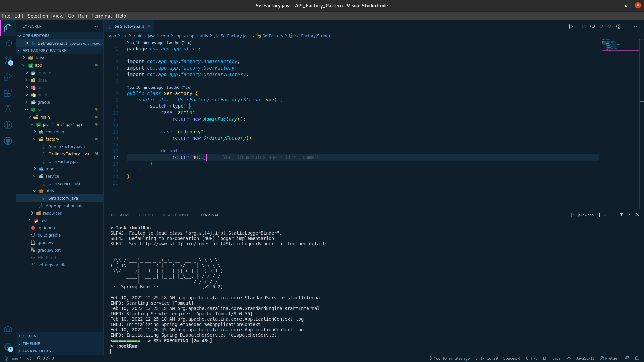Screen dimensions: 644x362
Task: Open run options dropdown next to play
Action: (x=576, y=26)
